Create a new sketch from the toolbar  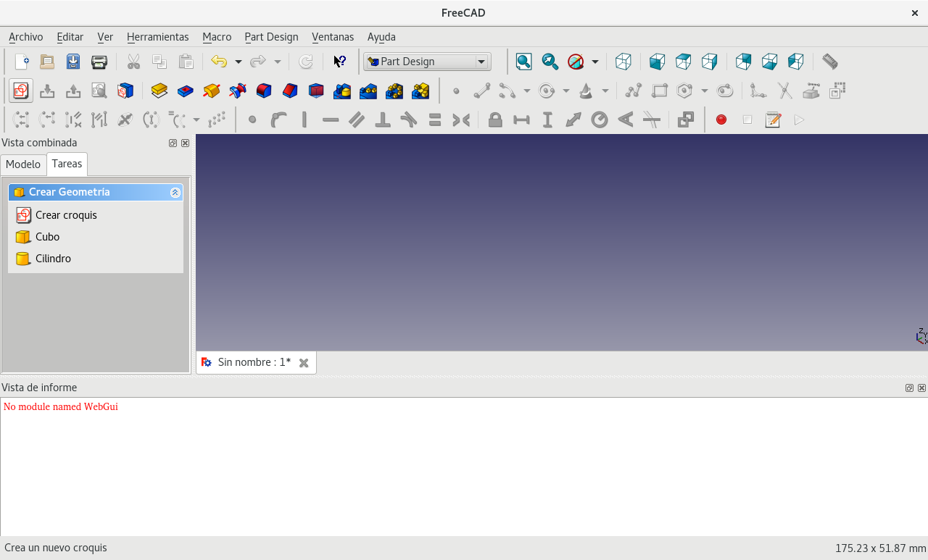21,91
